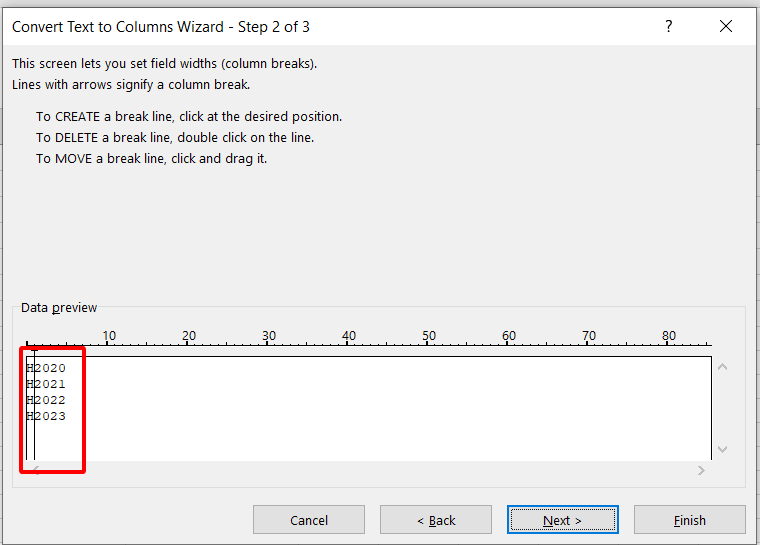Click the ruler at mark 40
The image size is (760, 545).
(x=346, y=345)
